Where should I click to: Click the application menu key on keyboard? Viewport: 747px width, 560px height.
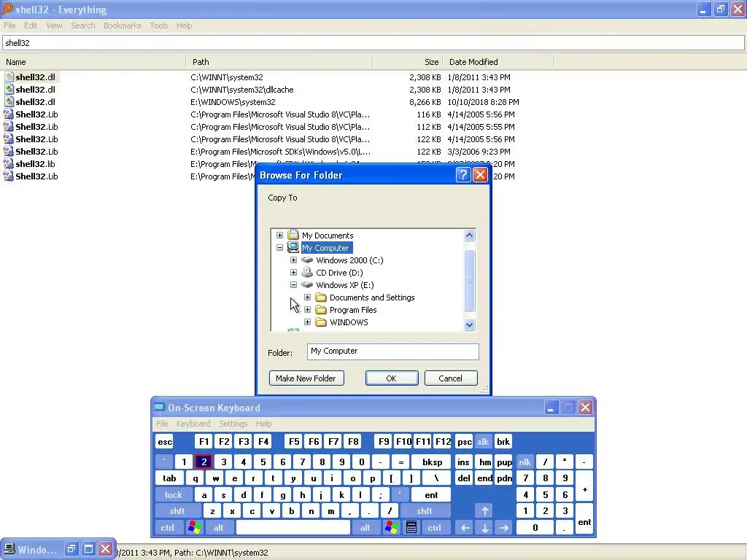411,527
